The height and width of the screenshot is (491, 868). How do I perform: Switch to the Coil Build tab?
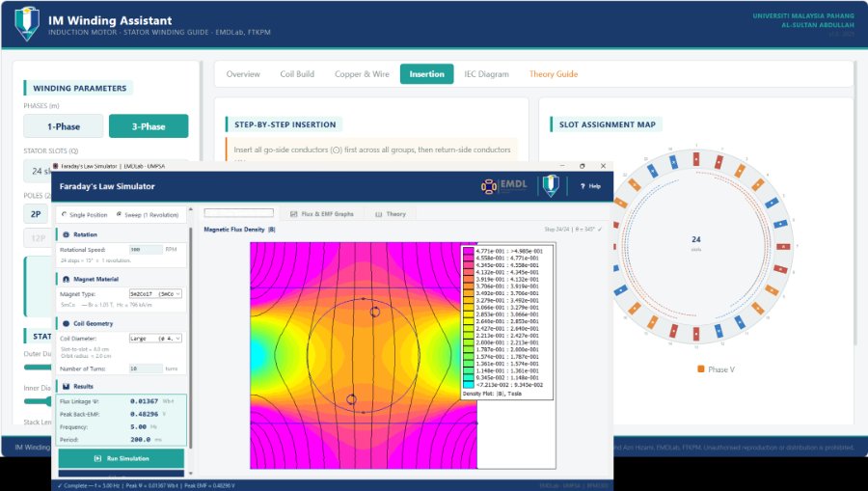tap(297, 74)
